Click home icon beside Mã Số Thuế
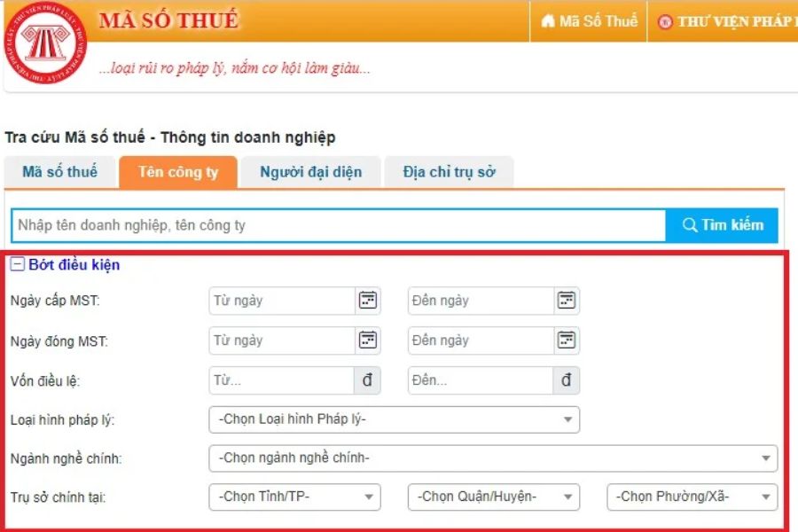Image resolution: width=798 pixels, height=532 pixels. pyautogui.click(x=548, y=21)
